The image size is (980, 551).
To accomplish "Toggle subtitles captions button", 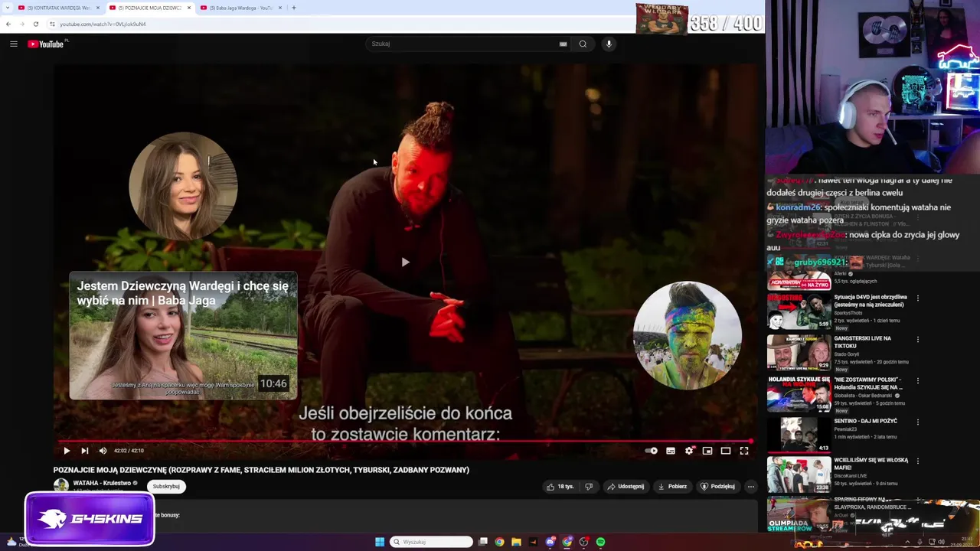I will (x=671, y=451).
